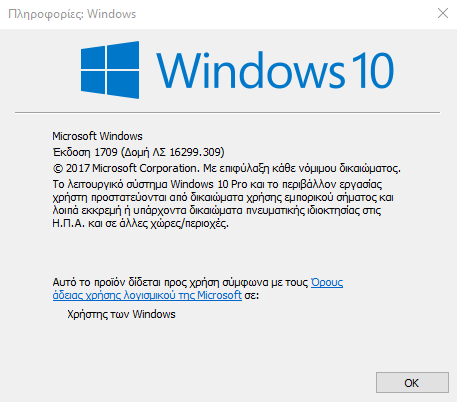Click the line starting λοιπά εκκρεμή
This screenshot has width=457, height=402.
click(217, 211)
